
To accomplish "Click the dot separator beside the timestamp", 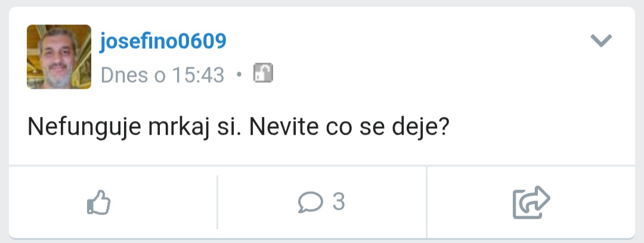I will [x=239, y=75].
